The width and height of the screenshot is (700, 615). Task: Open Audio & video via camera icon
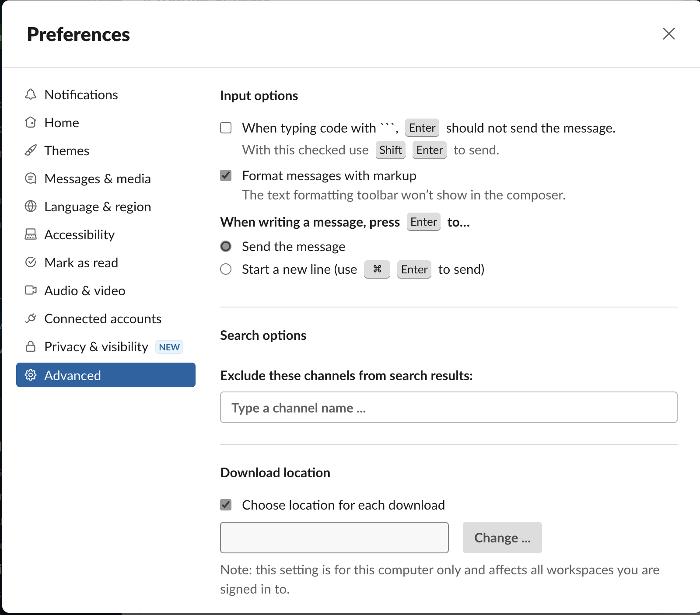[31, 290]
